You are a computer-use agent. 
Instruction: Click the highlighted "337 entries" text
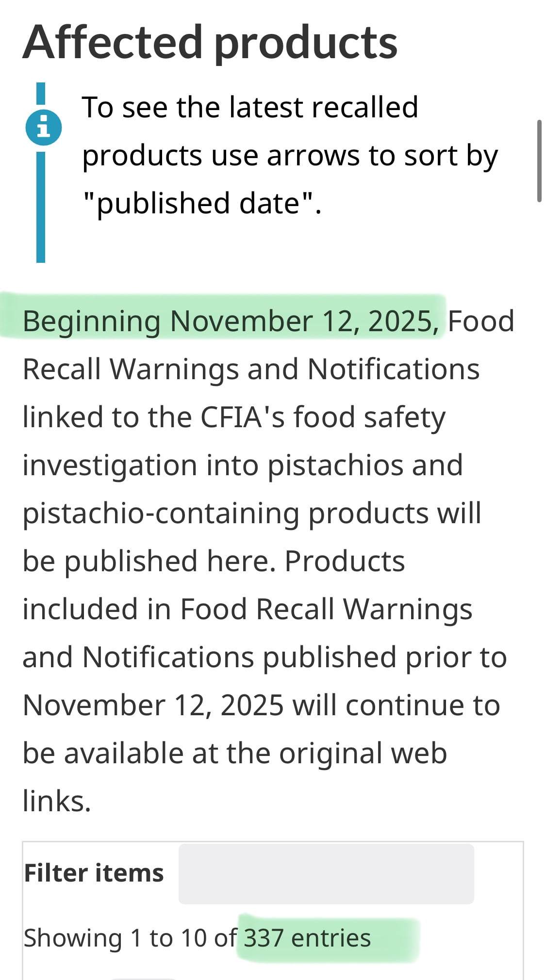click(x=307, y=938)
